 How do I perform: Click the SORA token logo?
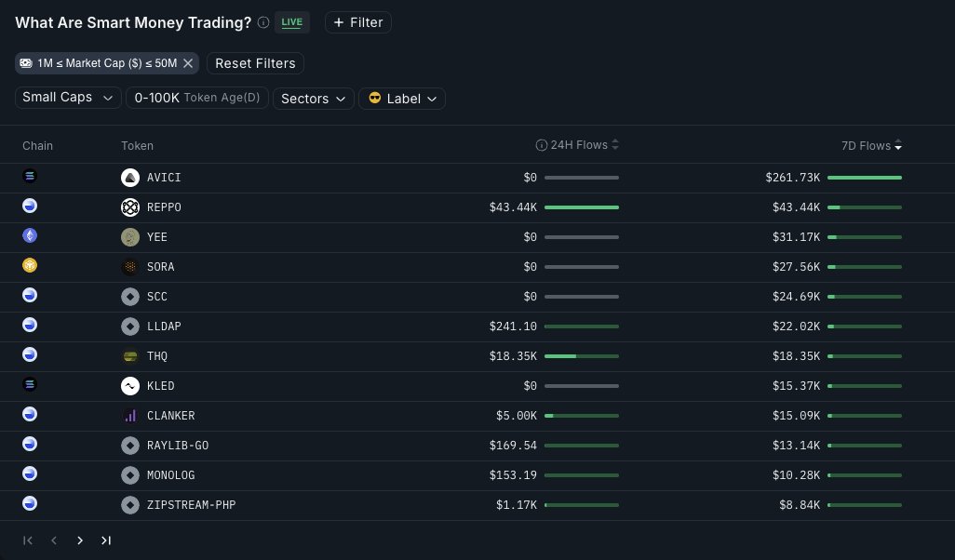[130, 267]
